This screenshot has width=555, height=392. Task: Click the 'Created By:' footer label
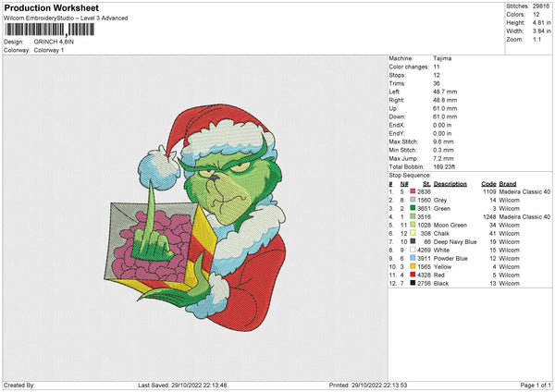click(x=19, y=385)
